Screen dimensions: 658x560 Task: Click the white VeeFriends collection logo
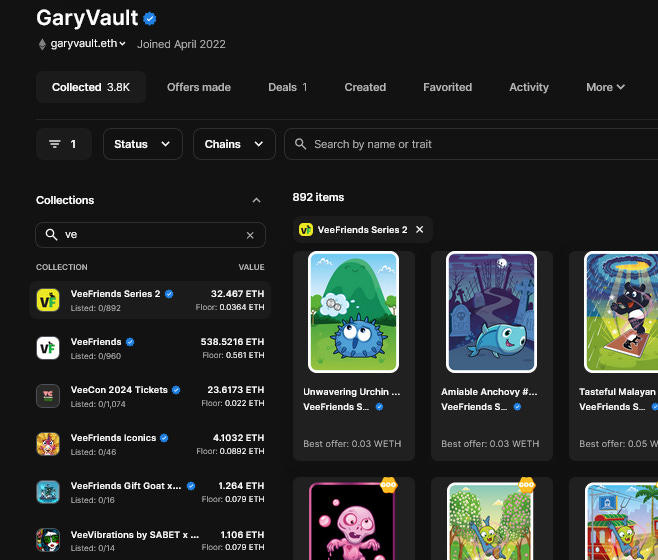[x=48, y=348]
